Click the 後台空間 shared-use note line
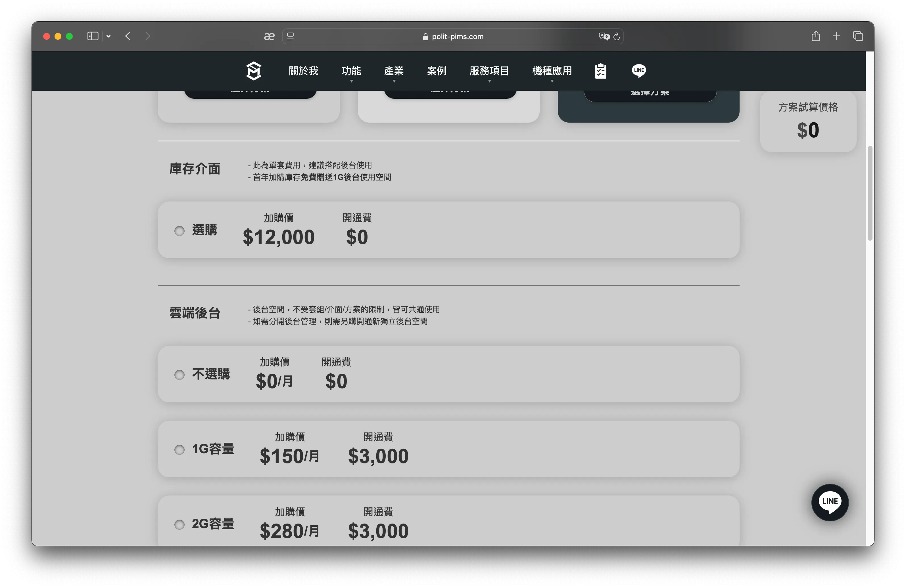The height and width of the screenshot is (588, 906). tap(344, 309)
